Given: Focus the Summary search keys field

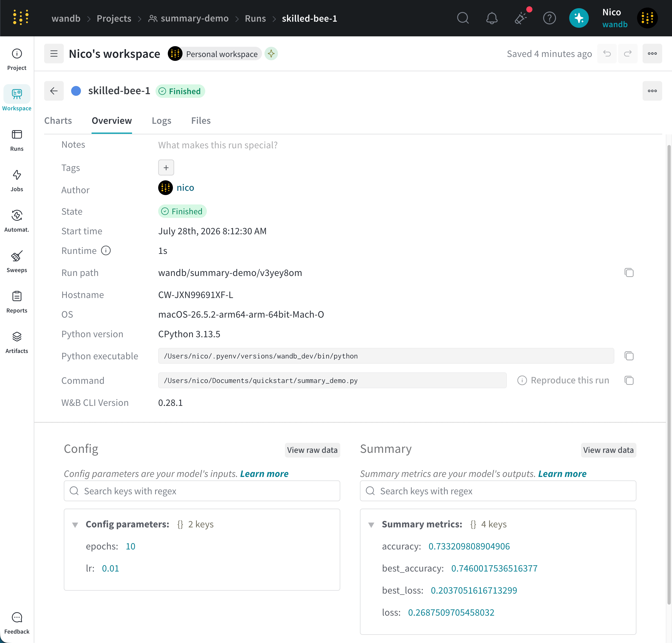Looking at the screenshot, I should [498, 491].
